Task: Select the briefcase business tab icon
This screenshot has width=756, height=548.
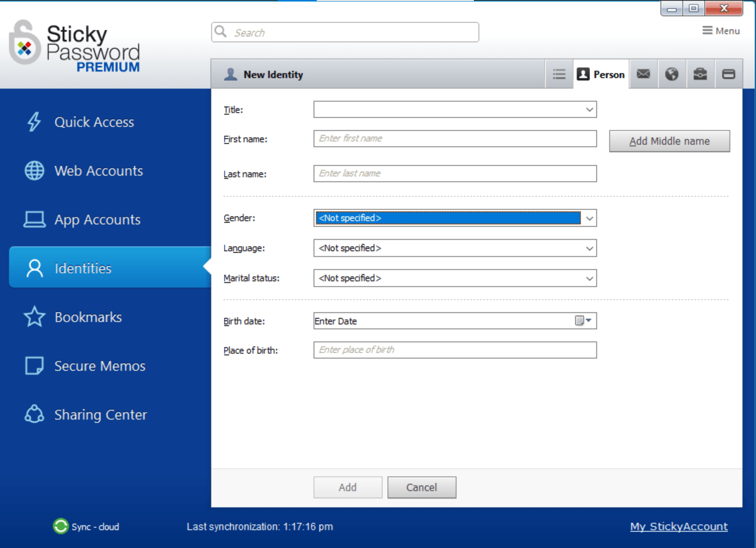Action: (x=700, y=74)
